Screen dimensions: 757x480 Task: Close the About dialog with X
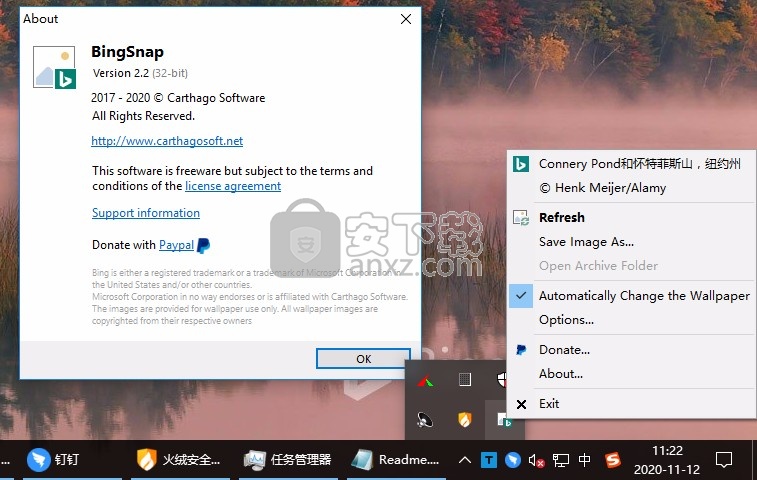click(406, 19)
